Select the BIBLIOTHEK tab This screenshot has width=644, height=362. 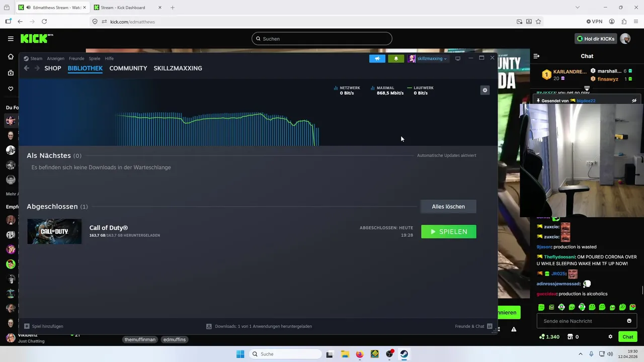point(85,68)
